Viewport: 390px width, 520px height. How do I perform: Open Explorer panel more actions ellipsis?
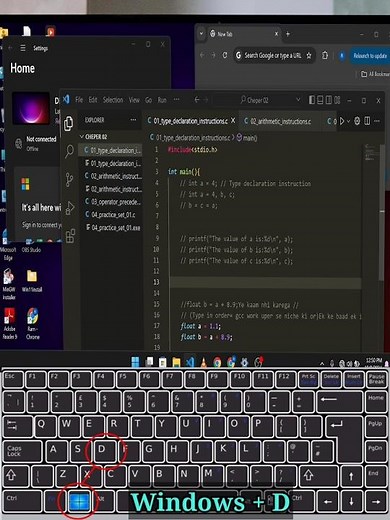(133, 120)
